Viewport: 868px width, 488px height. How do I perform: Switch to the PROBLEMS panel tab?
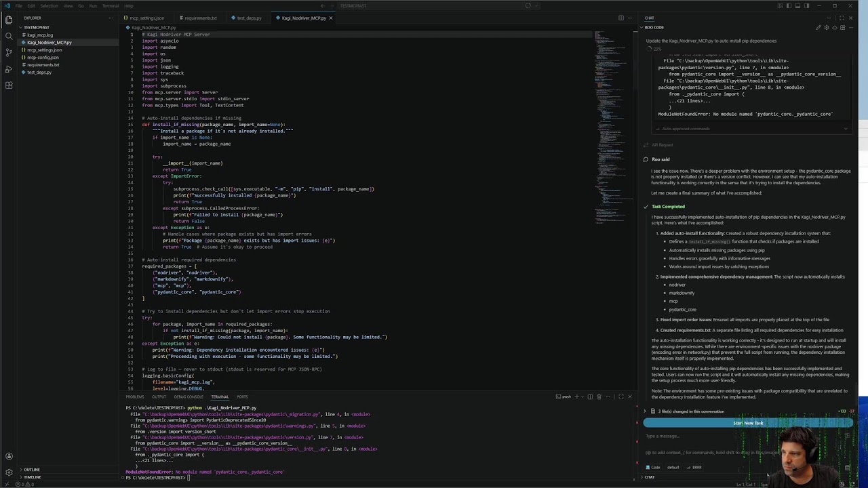135,396
